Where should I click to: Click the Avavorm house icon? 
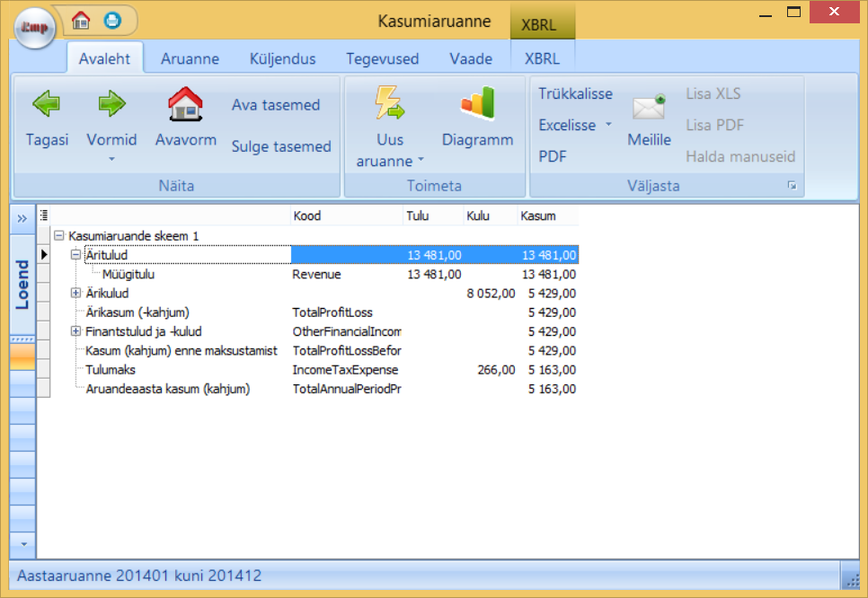click(x=185, y=105)
